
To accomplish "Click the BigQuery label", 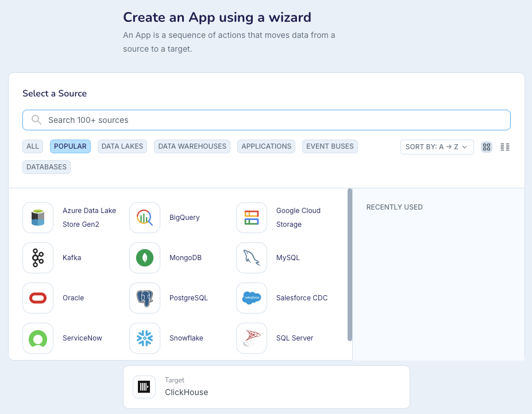I will (184, 218).
